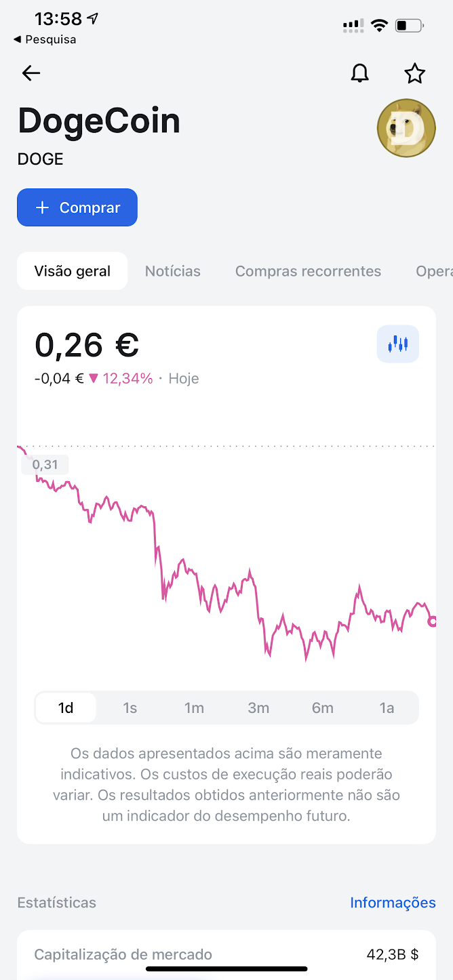Choose the 3m chart range
Viewport: 453px width, 980px height.
pyautogui.click(x=258, y=708)
